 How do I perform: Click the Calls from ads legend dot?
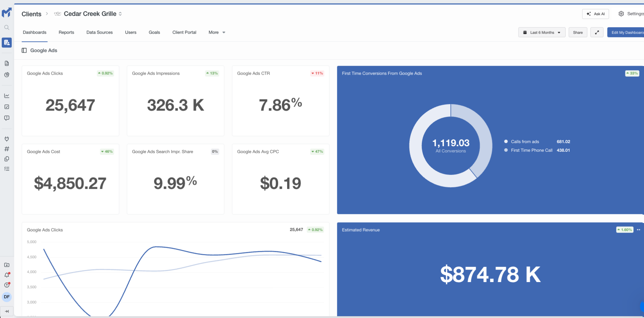click(506, 142)
